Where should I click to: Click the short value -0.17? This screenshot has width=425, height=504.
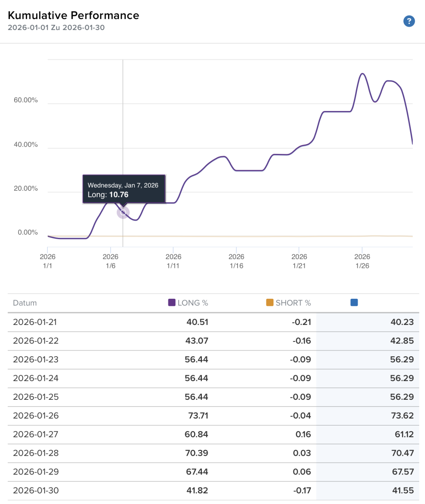[x=302, y=491]
